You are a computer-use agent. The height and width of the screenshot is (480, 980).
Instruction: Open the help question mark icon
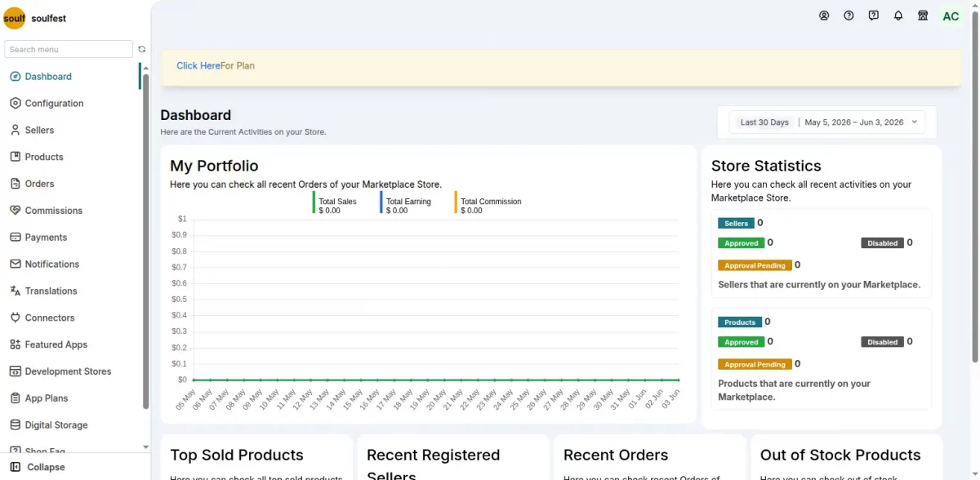(849, 16)
